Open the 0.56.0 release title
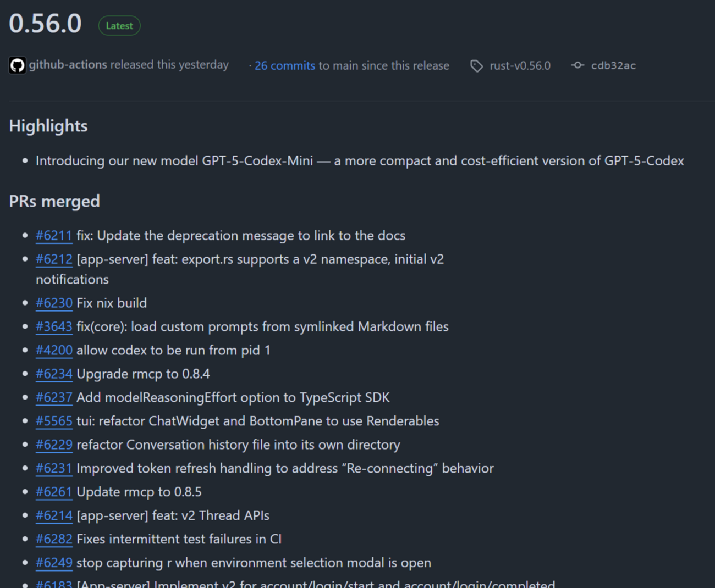Screen dimensions: 715x588 45,24
